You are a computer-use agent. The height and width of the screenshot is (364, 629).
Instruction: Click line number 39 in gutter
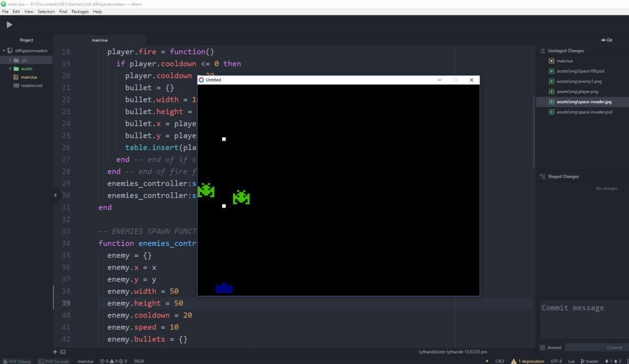(66, 304)
